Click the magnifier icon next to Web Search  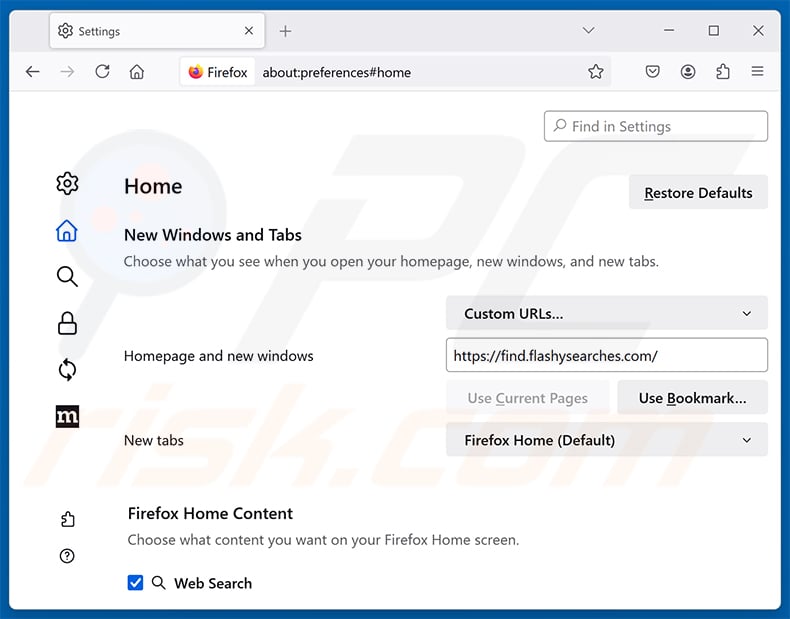point(158,583)
